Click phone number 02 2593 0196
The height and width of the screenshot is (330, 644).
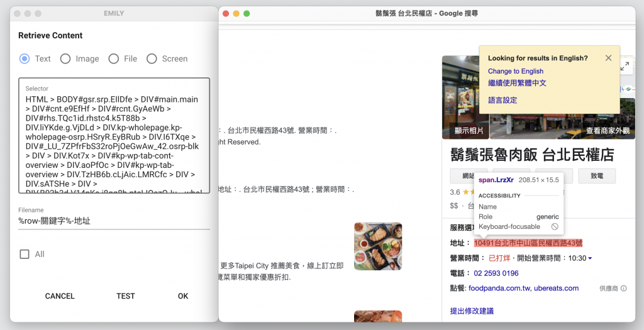coord(496,273)
